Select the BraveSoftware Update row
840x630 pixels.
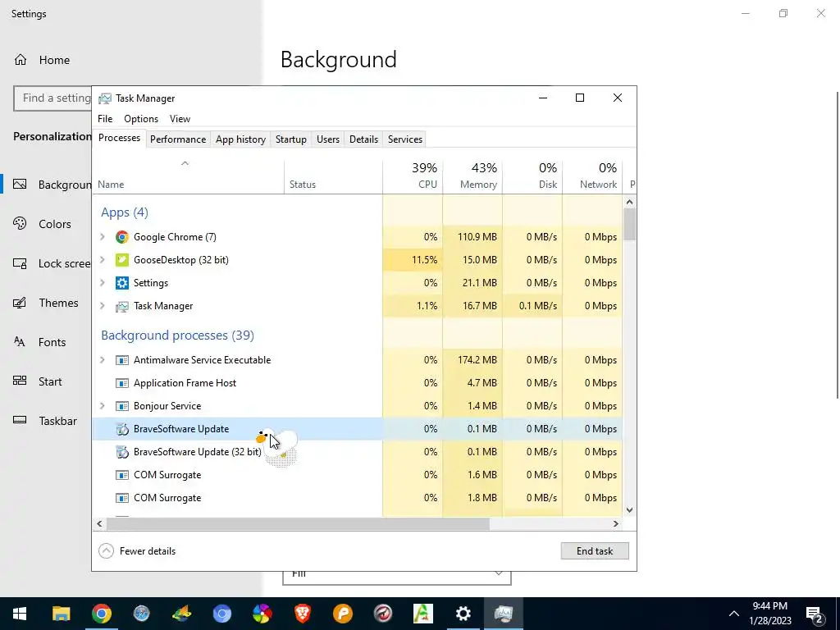[358, 428]
